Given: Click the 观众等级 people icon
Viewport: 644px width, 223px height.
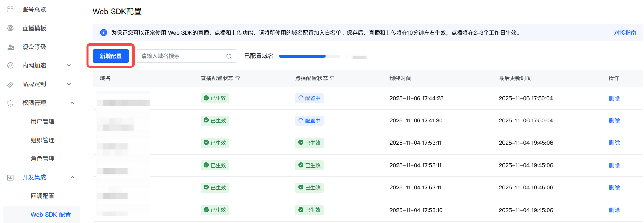Looking at the screenshot, I should click(x=11, y=47).
